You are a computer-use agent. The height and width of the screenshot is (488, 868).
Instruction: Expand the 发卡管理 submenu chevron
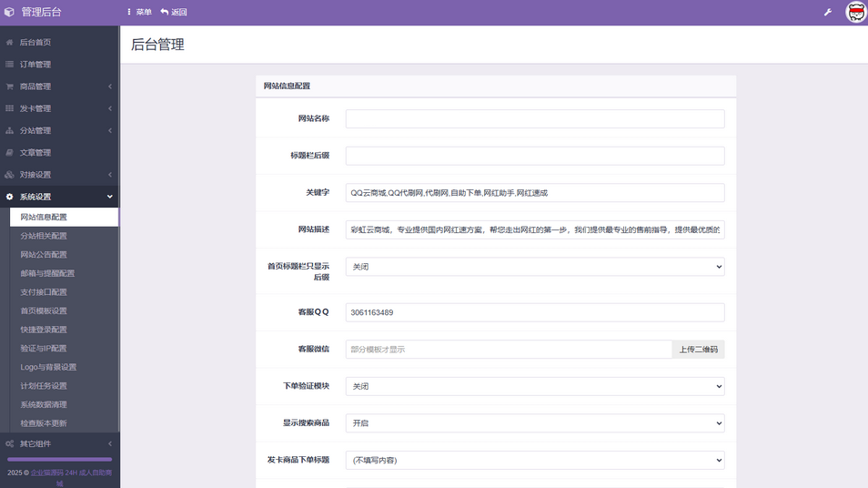[109, 108]
